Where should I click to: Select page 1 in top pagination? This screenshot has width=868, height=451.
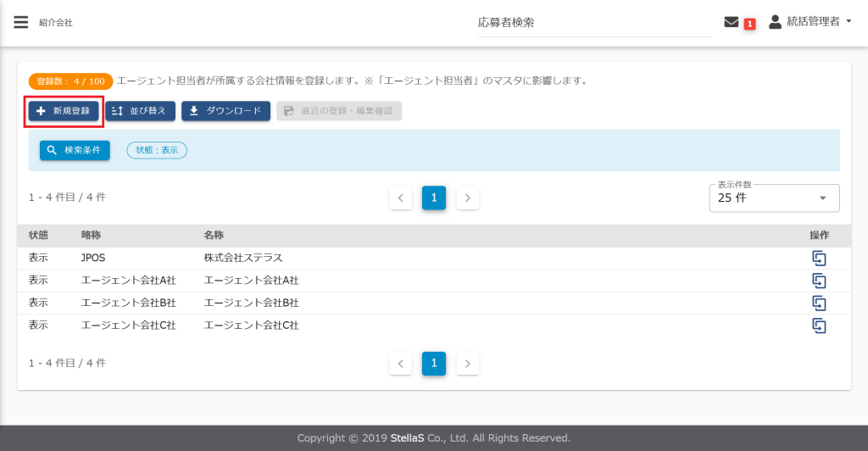433,198
